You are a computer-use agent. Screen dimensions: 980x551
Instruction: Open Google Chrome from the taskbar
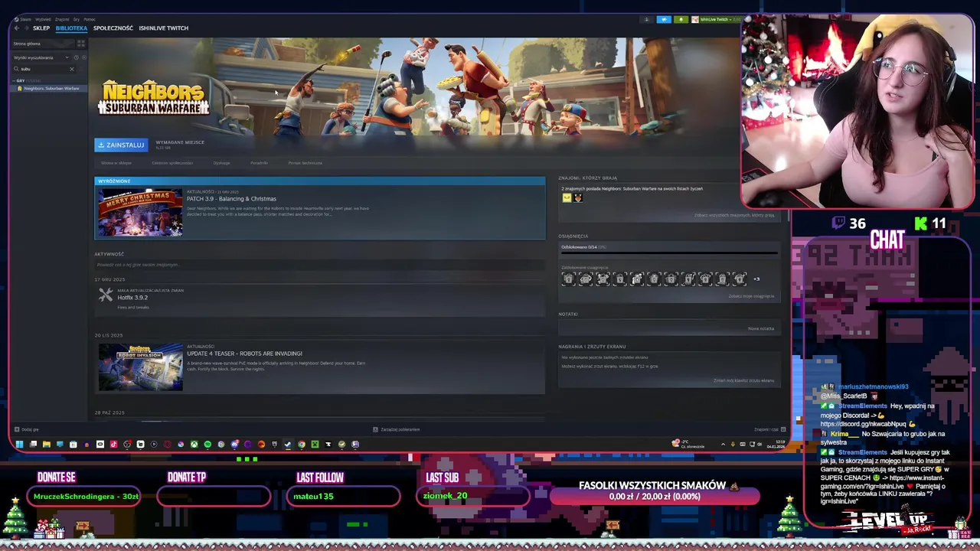[x=302, y=444]
